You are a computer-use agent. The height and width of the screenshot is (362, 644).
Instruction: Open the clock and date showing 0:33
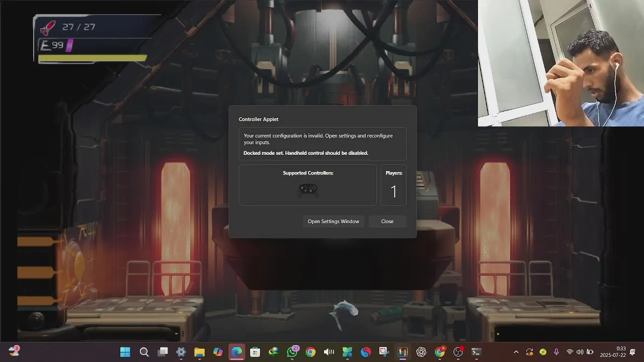pyautogui.click(x=613, y=352)
